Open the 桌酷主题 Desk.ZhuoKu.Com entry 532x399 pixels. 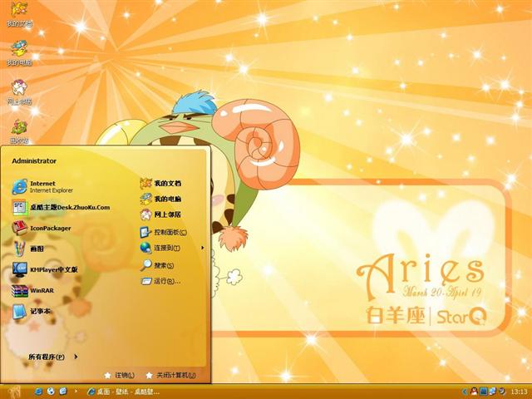(68, 207)
